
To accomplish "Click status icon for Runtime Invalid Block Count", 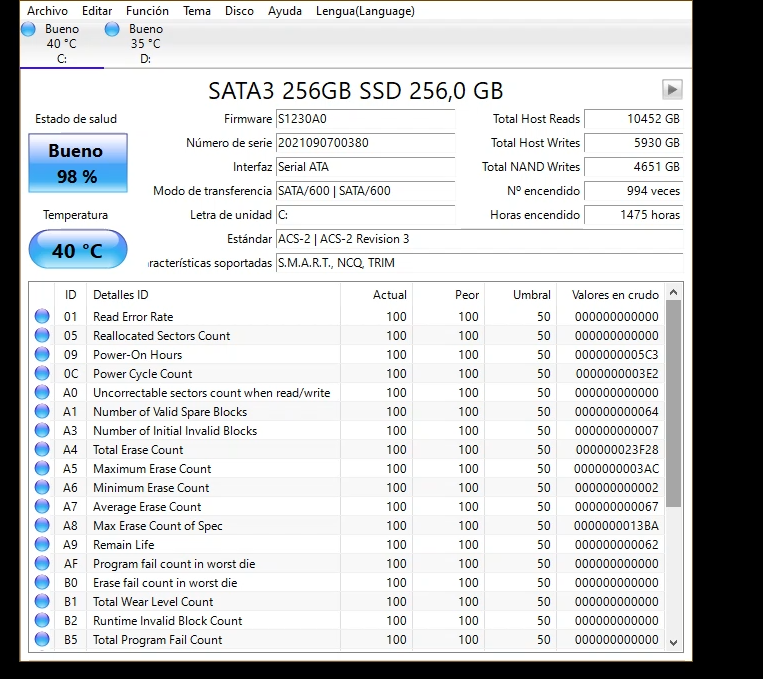I will click(x=42, y=621).
